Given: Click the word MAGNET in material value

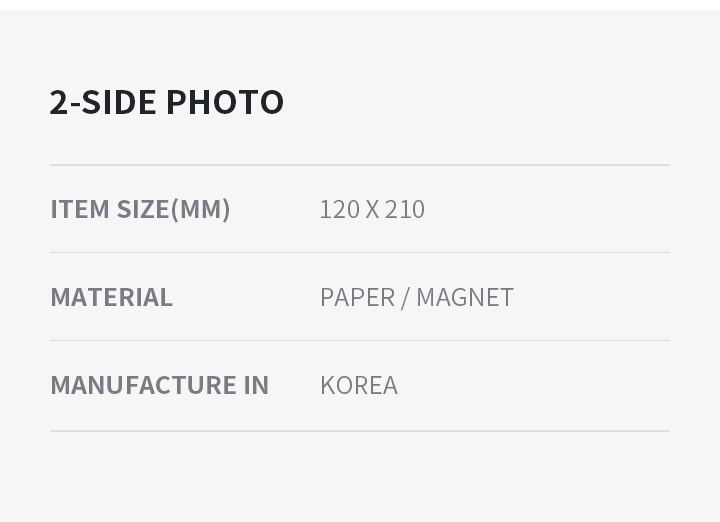Looking at the screenshot, I should [x=465, y=297].
